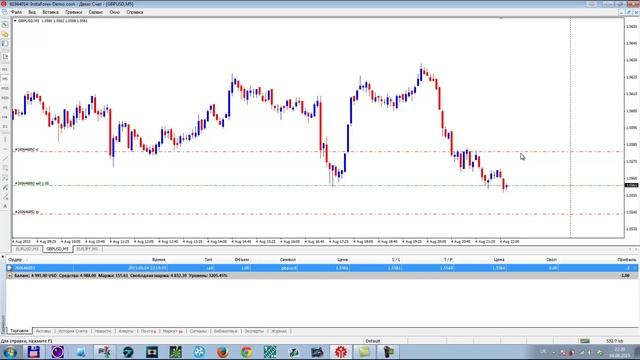Close the terminal panel with its x button
This screenshot has height=360, width=640.
(2, 257)
